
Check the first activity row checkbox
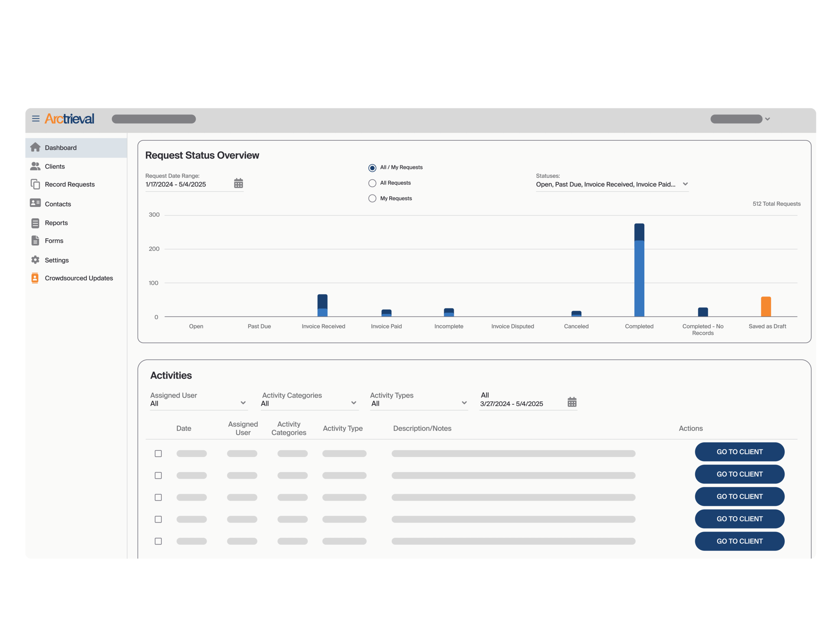point(158,453)
